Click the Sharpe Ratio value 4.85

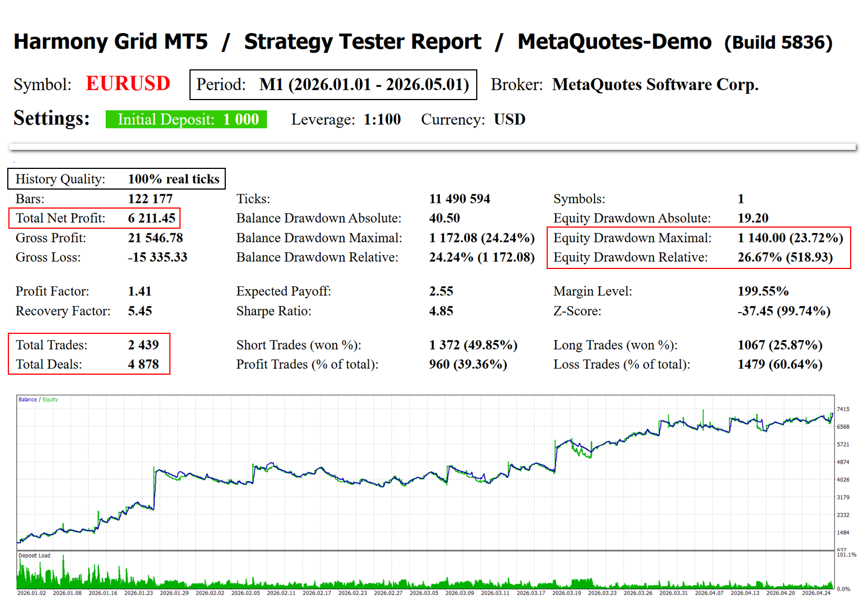pos(441,311)
